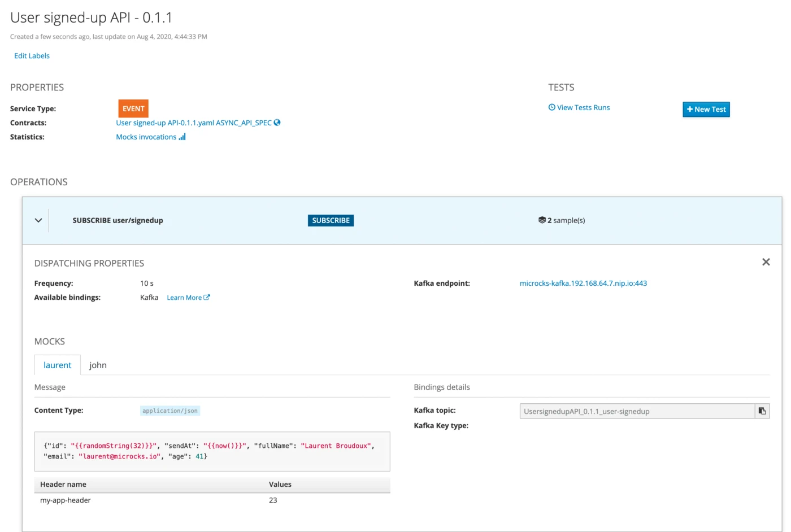Viewport: 791px width, 532px height.
Task: Open View Tests Runs
Action: coord(583,107)
